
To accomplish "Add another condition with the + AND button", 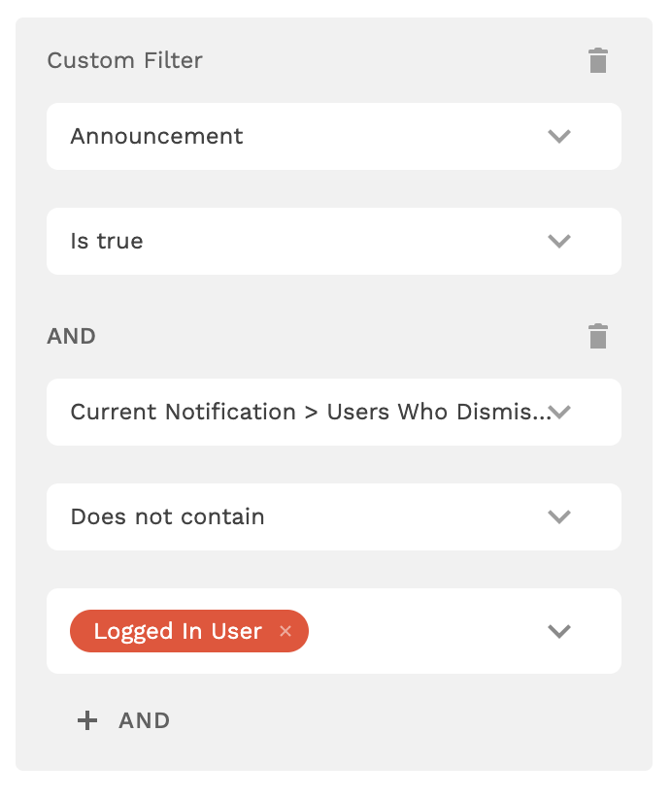I will pos(124,720).
